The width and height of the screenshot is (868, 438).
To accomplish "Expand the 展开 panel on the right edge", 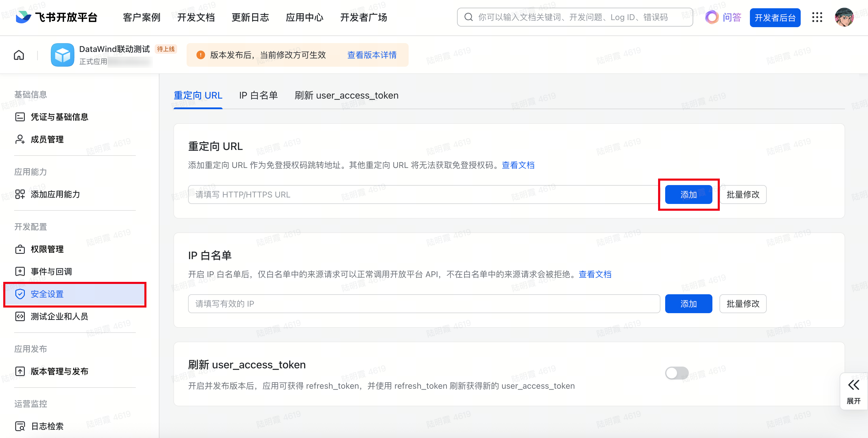I will click(x=854, y=391).
